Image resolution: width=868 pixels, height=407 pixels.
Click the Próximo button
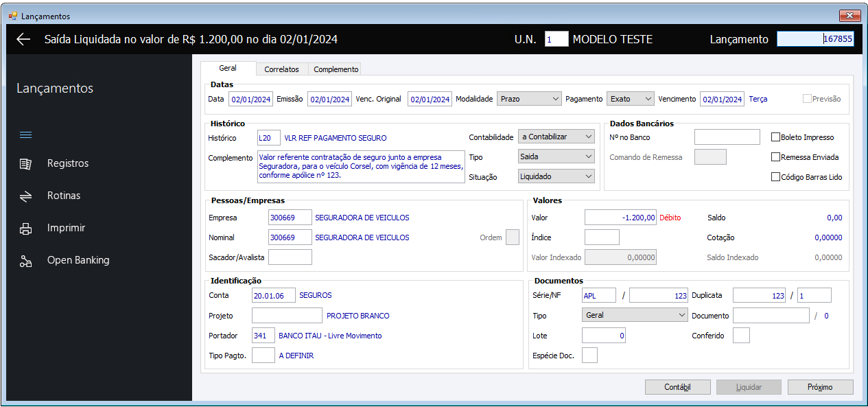(x=820, y=387)
